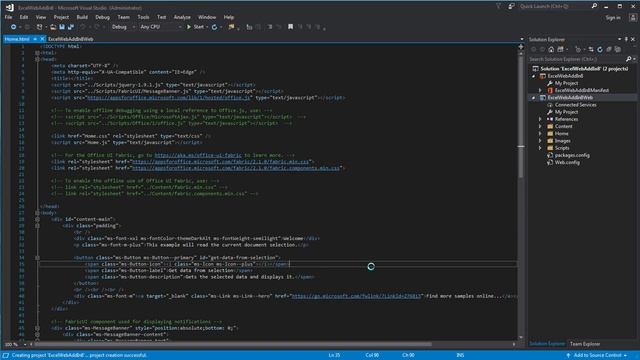640x360 pixels.
Task: Click the Pending Changes Filter icon
Action: click(x=578, y=49)
